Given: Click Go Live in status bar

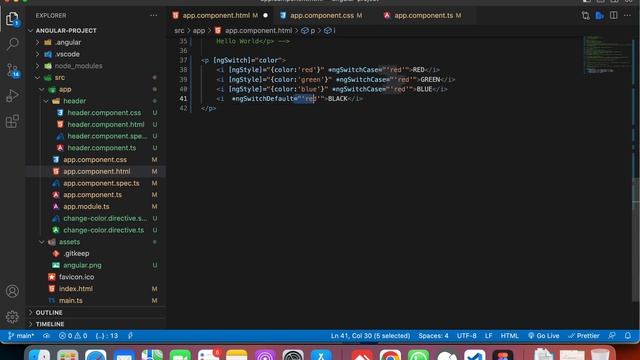Looking at the screenshot, I should coord(543,336).
